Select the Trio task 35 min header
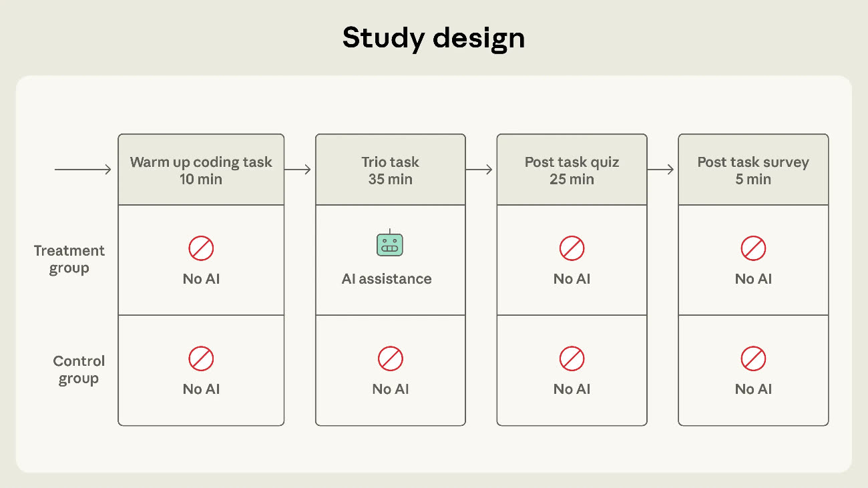The image size is (868, 488). (x=390, y=170)
